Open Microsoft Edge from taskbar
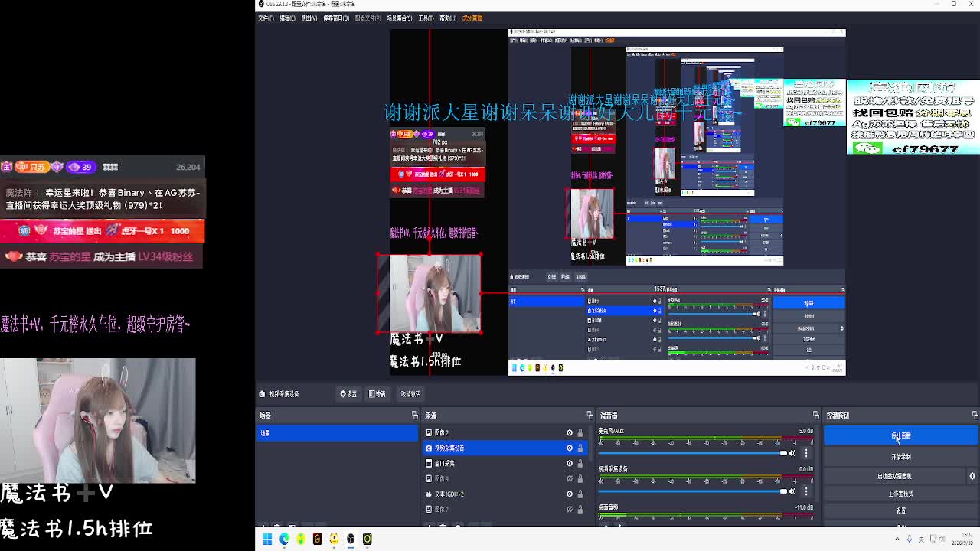 tap(284, 539)
